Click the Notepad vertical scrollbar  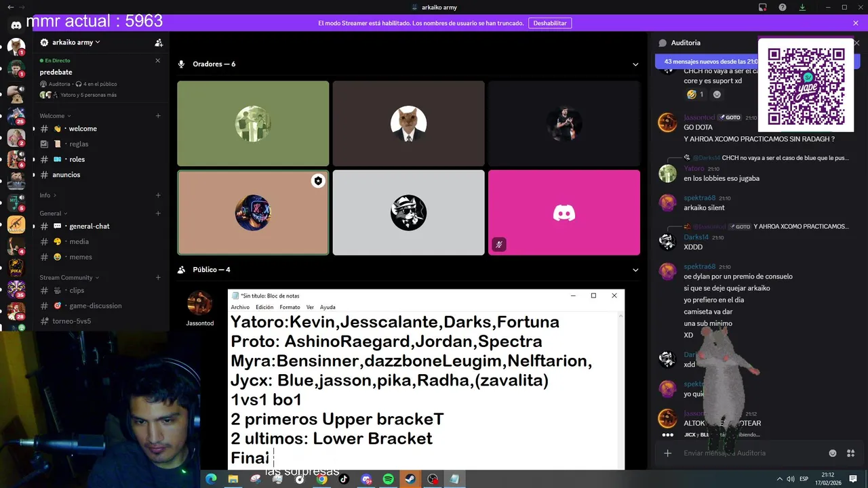[620, 390]
